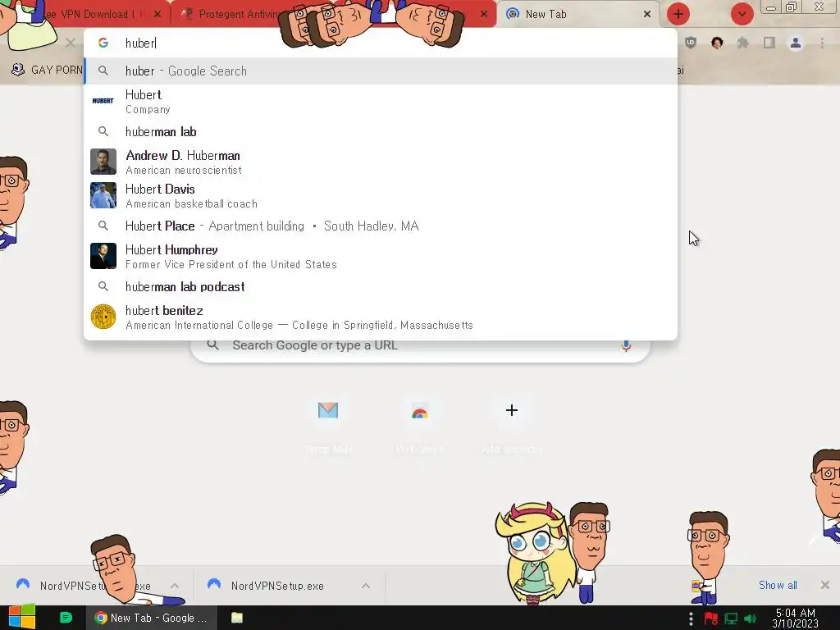Click the omnibox text field with 'huber'
The image size is (840, 630).
click(381, 43)
